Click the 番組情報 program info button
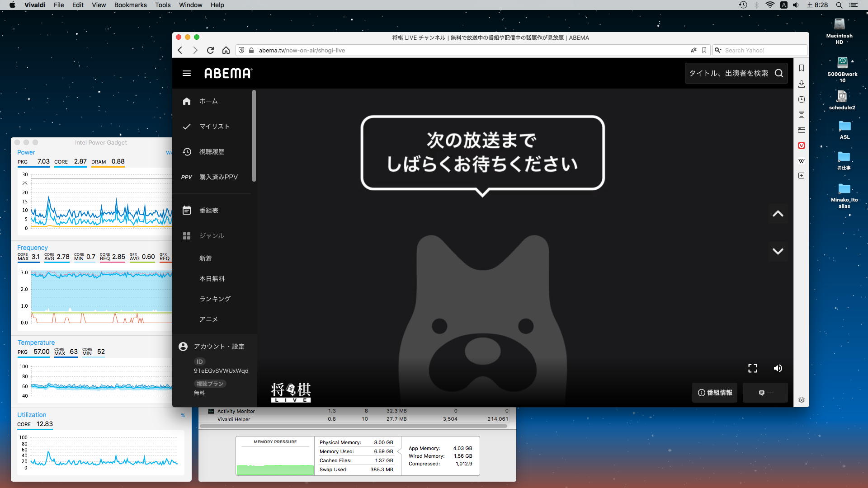868x488 pixels. (715, 393)
